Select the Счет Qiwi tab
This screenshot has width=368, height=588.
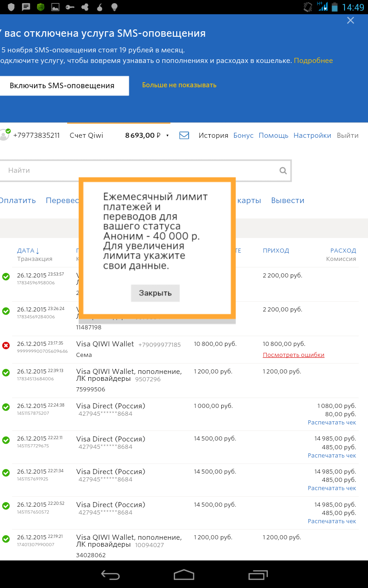pos(86,136)
